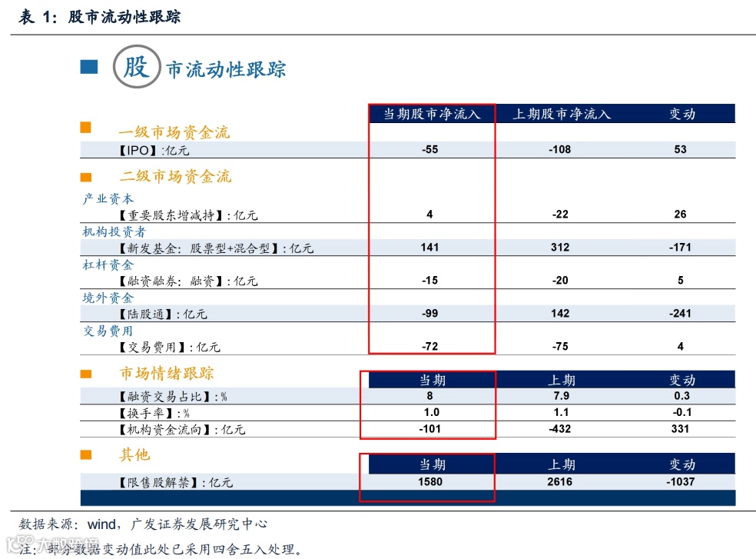The height and width of the screenshot is (559, 756).
Task: Click the 53 change value in IPO row
Action: click(680, 150)
